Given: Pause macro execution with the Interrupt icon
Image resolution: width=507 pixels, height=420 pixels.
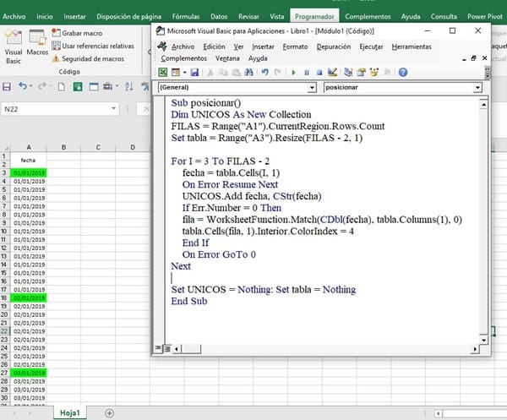Looking at the screenshot, I should (x=307, y=73).
